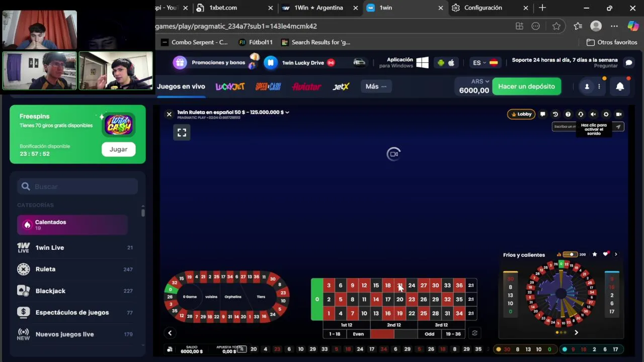Bet on 1st 12 dozen

pos(346,325)
